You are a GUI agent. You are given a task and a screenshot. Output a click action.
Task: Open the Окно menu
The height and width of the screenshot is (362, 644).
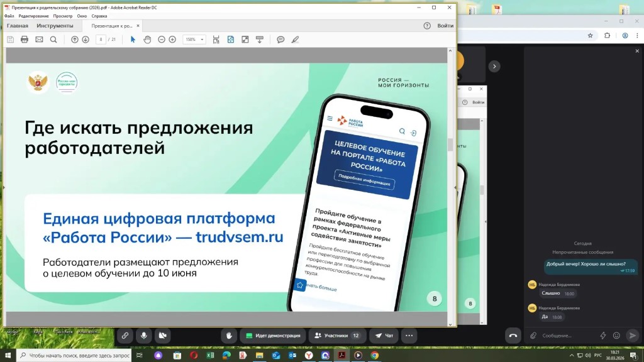(82, 16)
